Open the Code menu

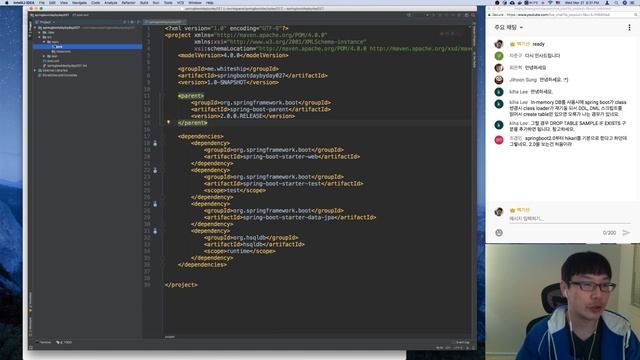pyautogui.click(x=96, y=2)
